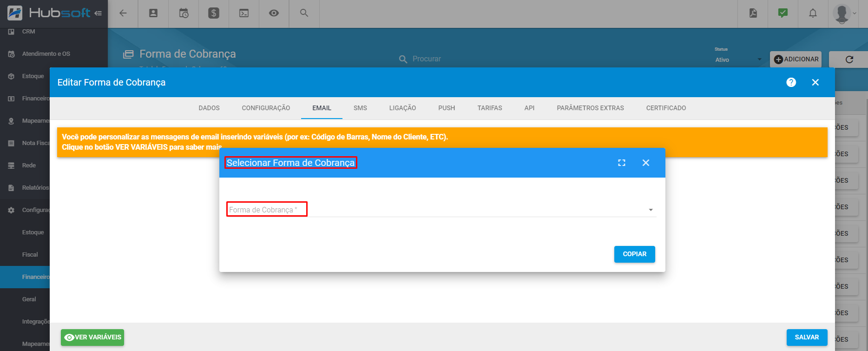Switch to the TARIFAS tab
This screenshot has height=351, width=868.
pyautogui.click(x=490, y=108)
